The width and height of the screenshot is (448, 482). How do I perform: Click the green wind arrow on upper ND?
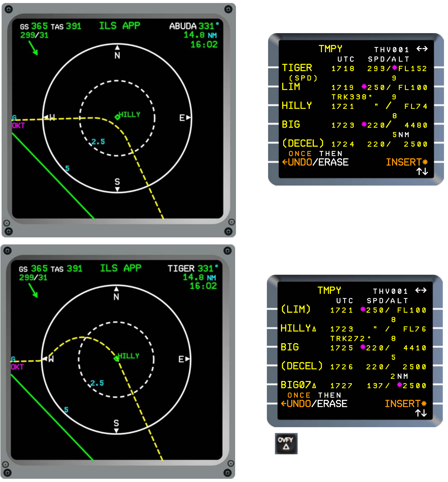point(33,48)
